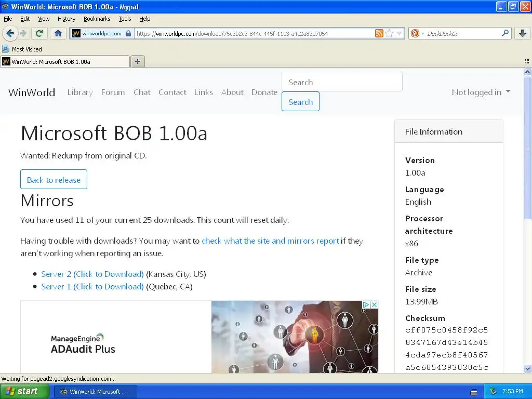Open the Help menu
Viewport: 532px width, 399px height.
(145, 19)
